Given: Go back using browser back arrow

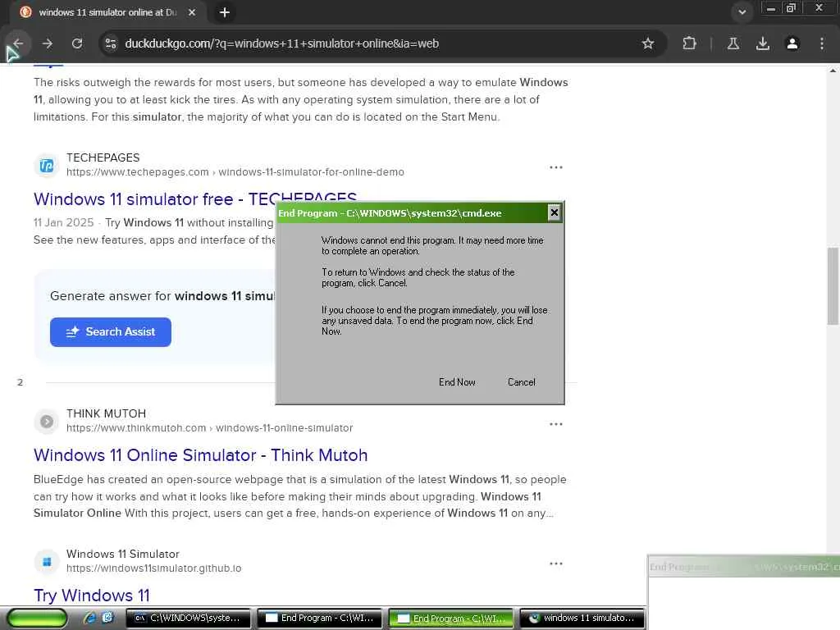Looking at the screenshot, I should click(x=18, y=43).
